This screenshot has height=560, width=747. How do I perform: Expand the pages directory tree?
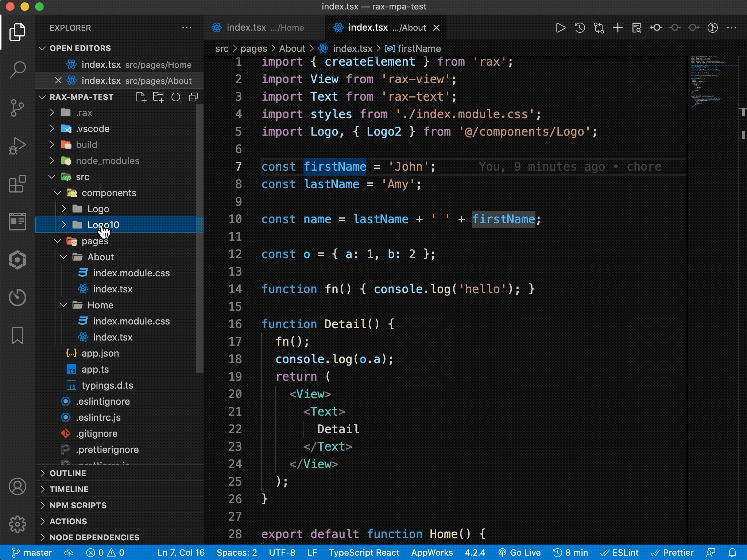coord(57,241)
